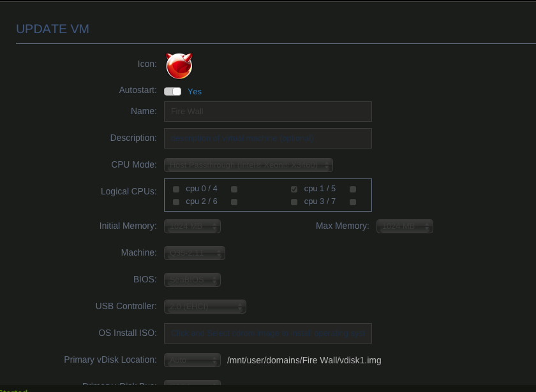Click the 'cpu 3 / 7' label
The height and width of the screenshot is (392, 536).
tap(320, 201)
